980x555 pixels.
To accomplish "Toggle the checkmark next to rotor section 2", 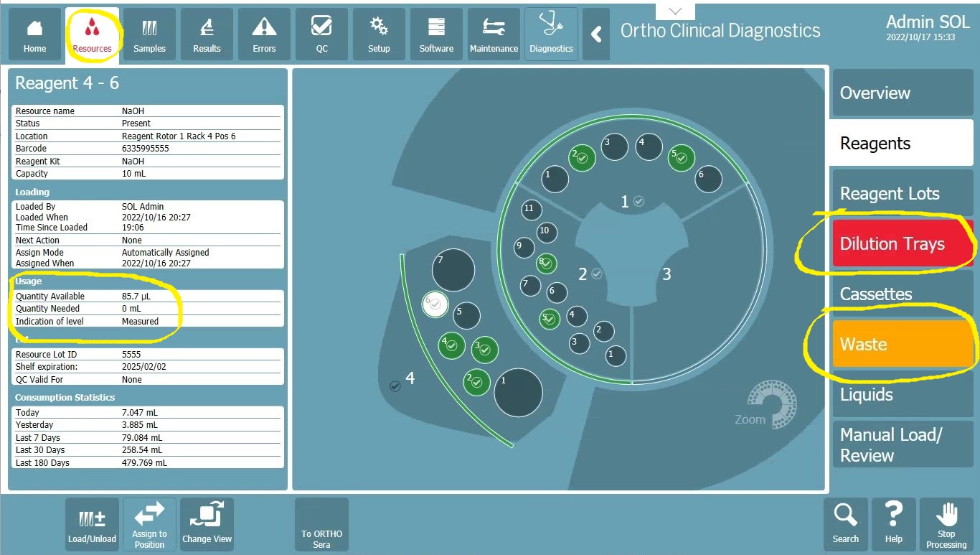I will (597, 274).
